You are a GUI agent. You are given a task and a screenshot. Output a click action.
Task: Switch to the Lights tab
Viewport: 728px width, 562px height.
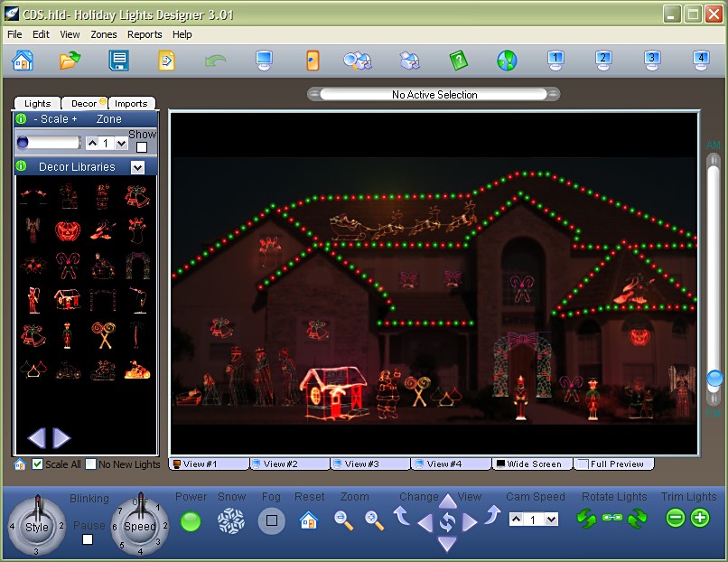[x=38, y=103]
